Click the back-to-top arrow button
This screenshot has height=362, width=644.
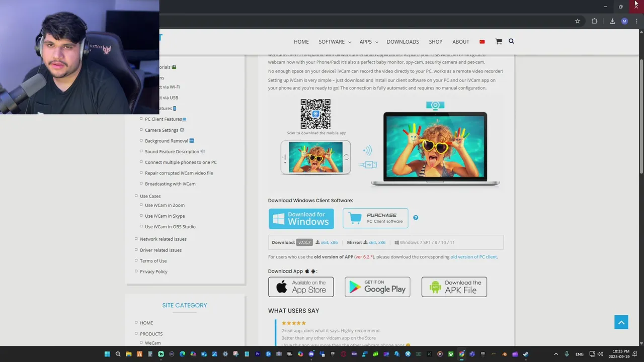[621, 322]
